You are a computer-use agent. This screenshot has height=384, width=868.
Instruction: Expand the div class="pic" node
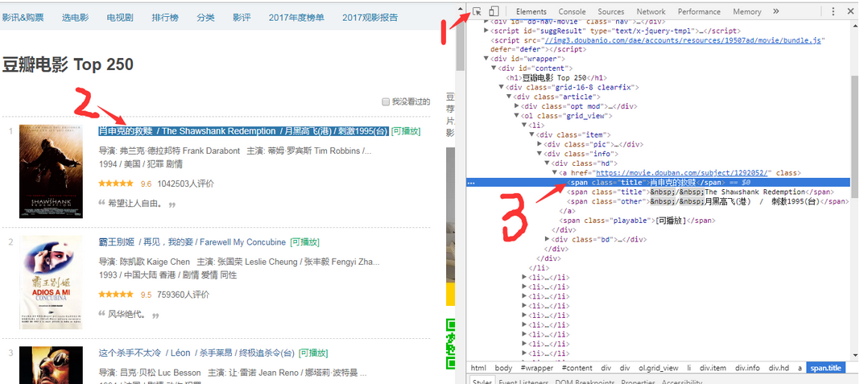539,144
